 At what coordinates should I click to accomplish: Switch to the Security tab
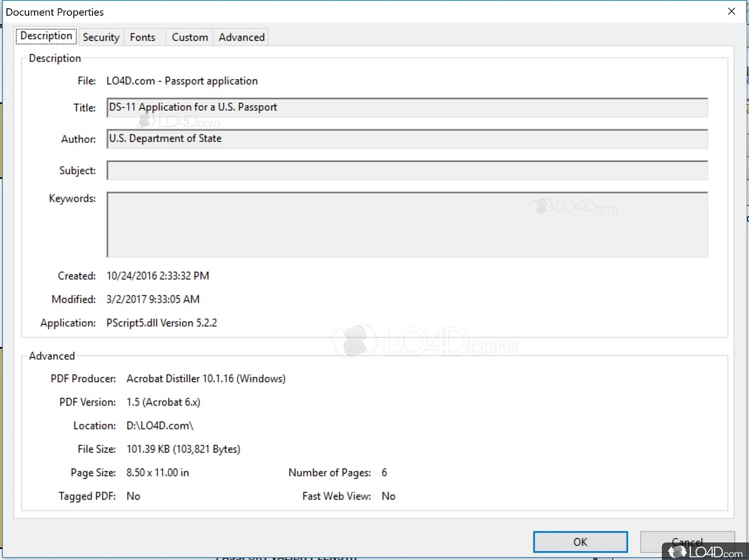101,37
